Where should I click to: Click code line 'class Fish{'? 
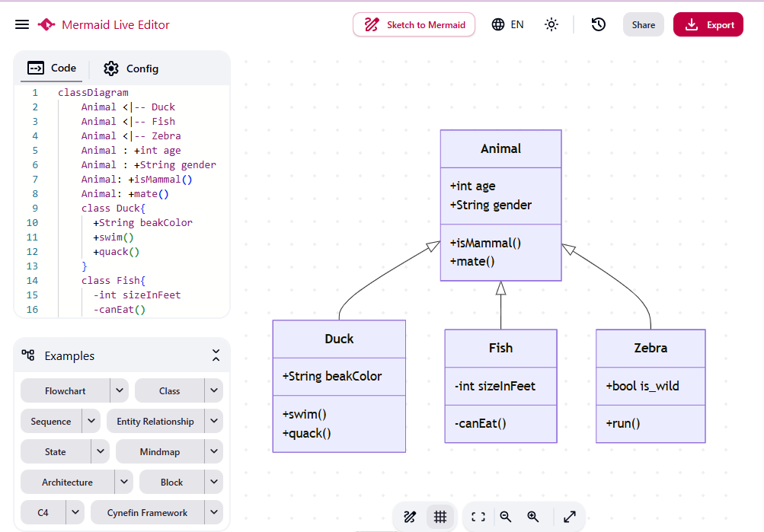click(113, 280)
